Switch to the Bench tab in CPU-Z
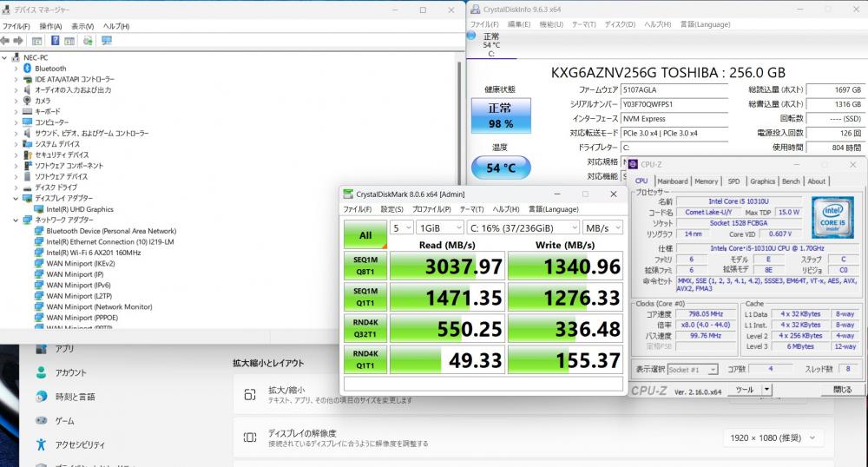This screenshot has width=868, height=467. [x=791, y=181]
